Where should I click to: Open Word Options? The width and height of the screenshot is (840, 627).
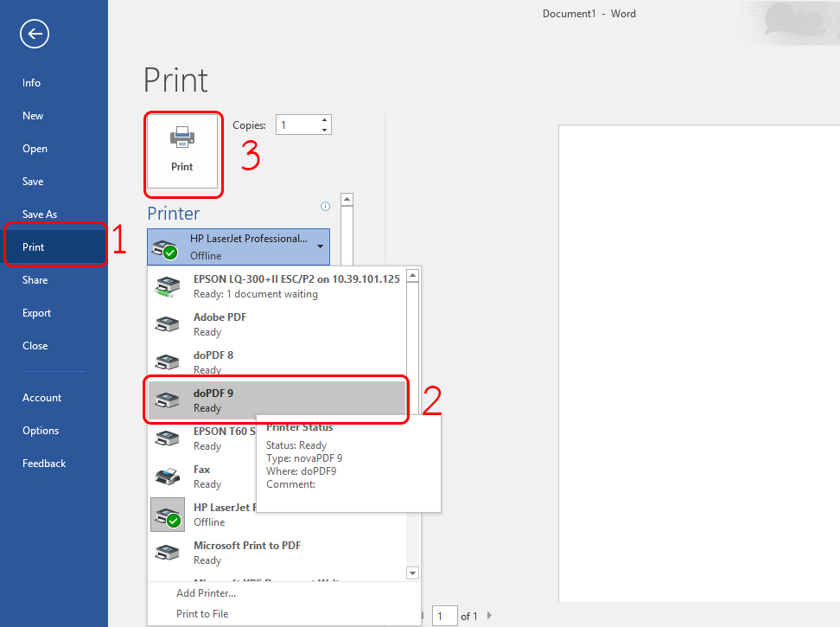click(41, 431)
